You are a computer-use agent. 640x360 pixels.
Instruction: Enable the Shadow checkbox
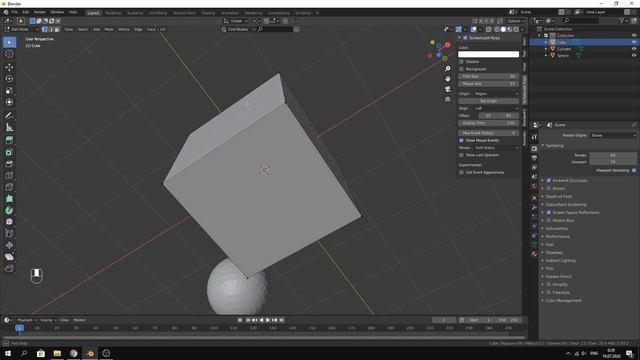(x=462, y=62)
